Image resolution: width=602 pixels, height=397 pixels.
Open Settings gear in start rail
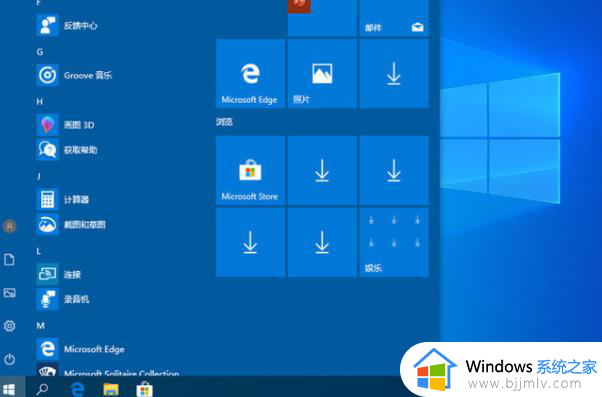point(10,326)
